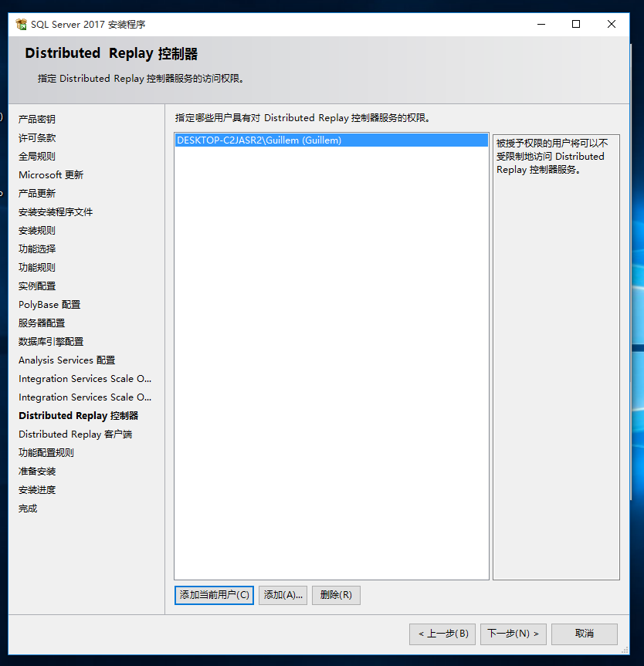Viewport: 644px width, 666px height.
Task: Click 产品更新 step in sidebar
Action: click(37, 194)
